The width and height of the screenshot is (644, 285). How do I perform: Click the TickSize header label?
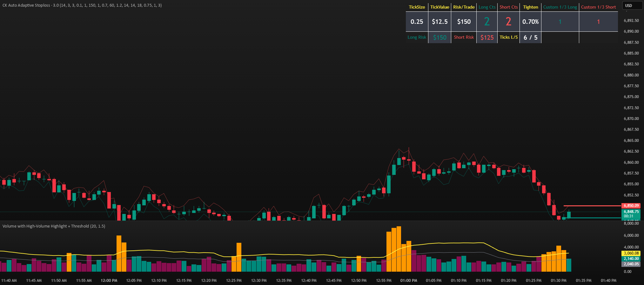[417, 7]
